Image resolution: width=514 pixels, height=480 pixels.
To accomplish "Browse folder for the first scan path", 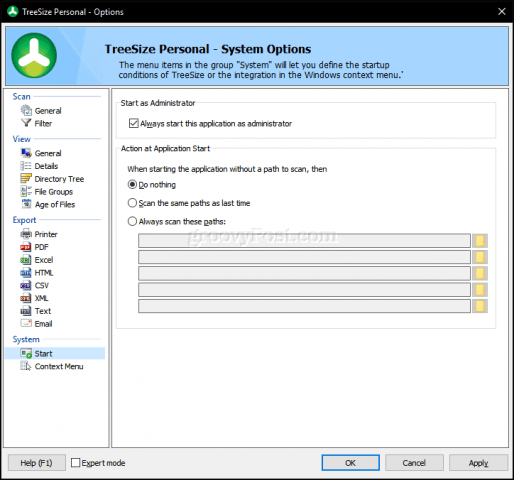I will click(480, 240).
